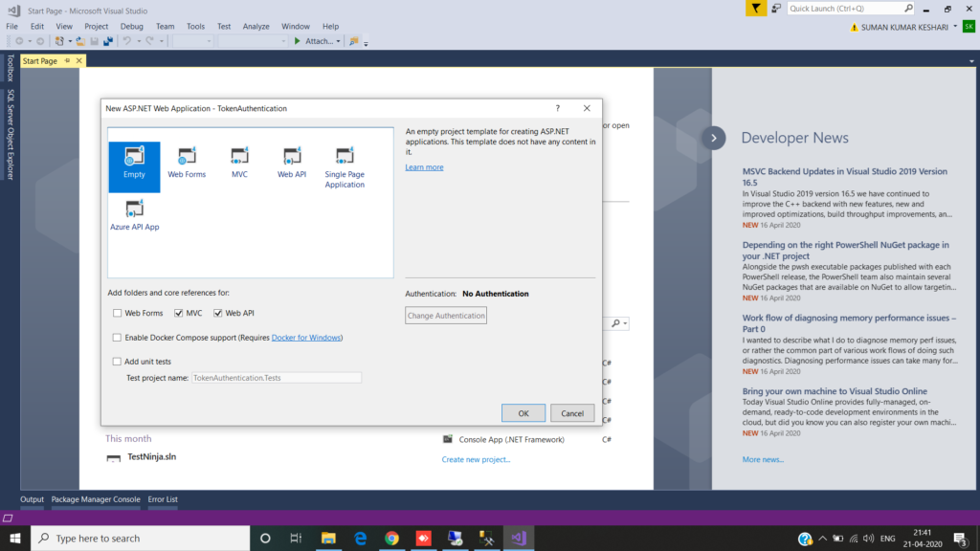The height and width of the screenshot is (551, 980).
Task: Open the Learn more link
Action: point(424,166)
